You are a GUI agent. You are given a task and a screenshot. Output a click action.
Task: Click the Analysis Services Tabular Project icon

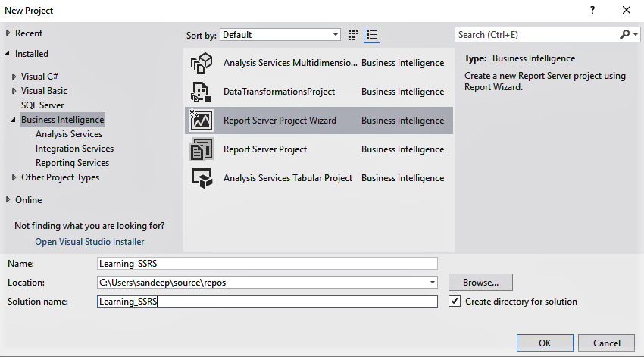(x=202, y=178)
